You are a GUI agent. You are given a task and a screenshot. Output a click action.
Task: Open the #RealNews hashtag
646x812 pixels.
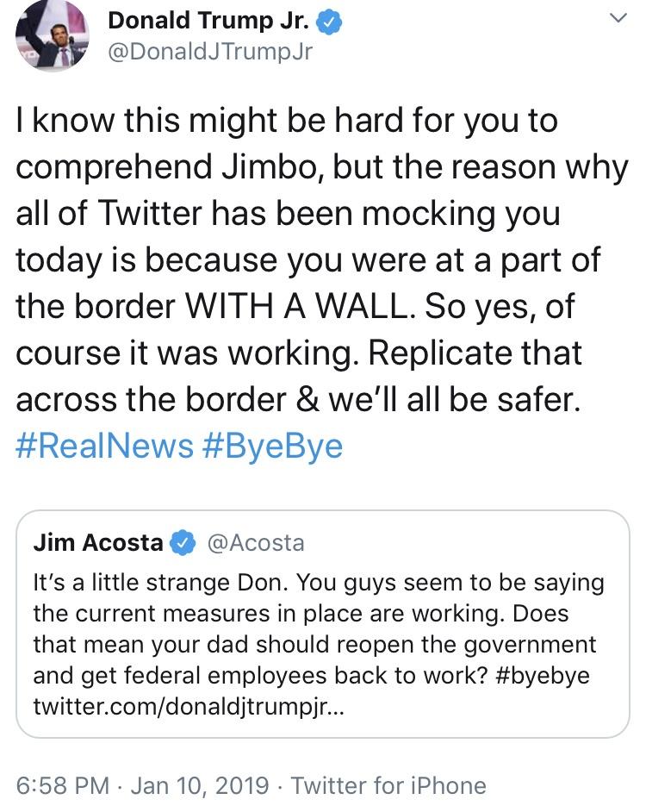tap(104, 446)
